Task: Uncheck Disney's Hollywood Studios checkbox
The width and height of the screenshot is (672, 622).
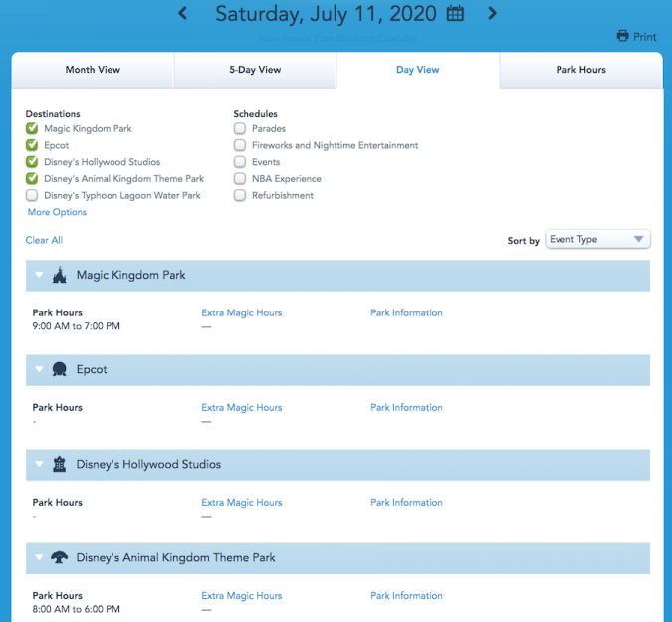Action: [32, 162]
